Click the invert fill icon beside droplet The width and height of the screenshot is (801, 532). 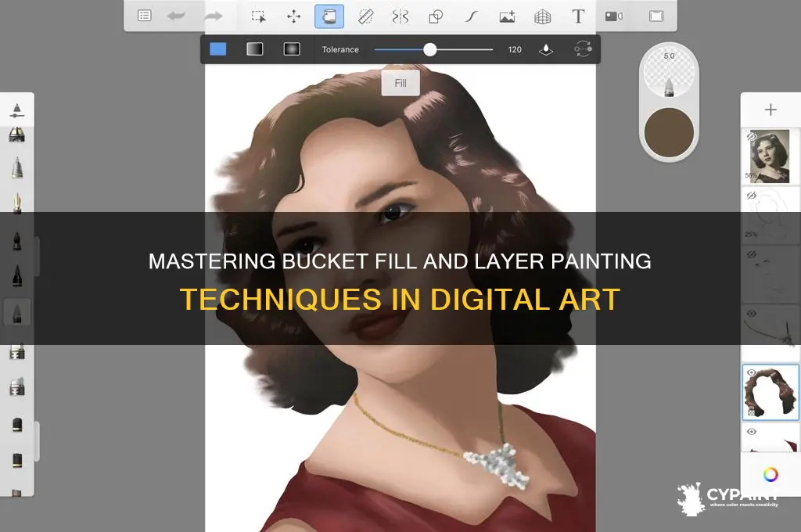coord(583,49)
